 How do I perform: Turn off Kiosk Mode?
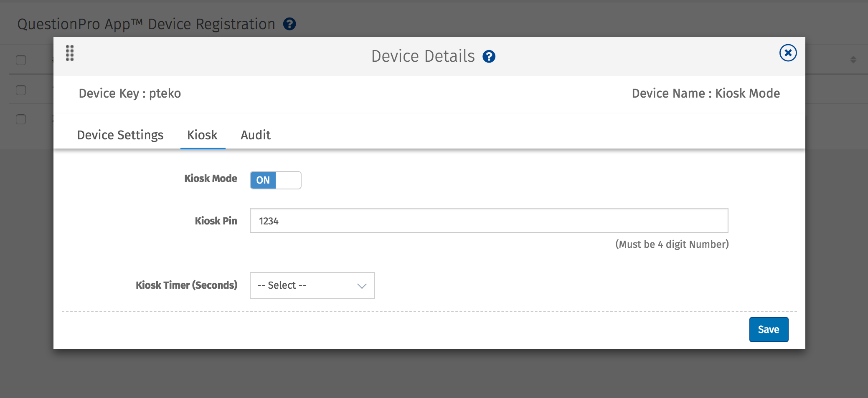click(275, 180)
